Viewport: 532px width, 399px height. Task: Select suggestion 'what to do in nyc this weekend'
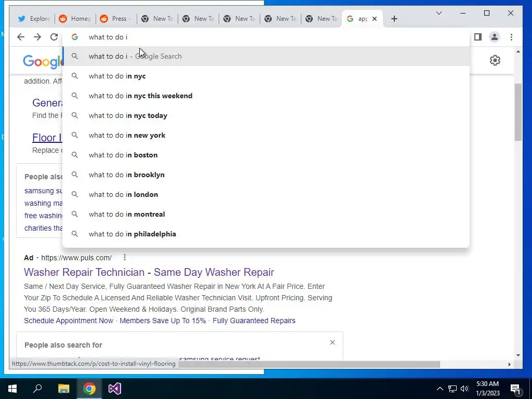pos(266,96)
